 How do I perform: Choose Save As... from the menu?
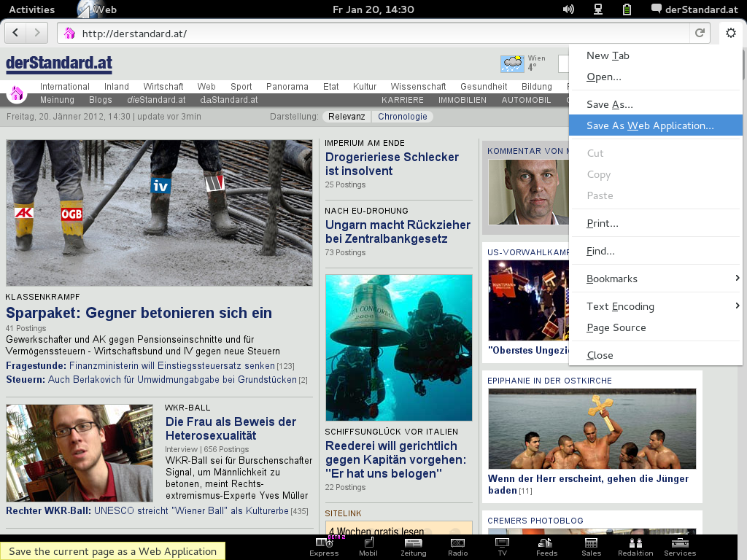[x=656, y=104]
